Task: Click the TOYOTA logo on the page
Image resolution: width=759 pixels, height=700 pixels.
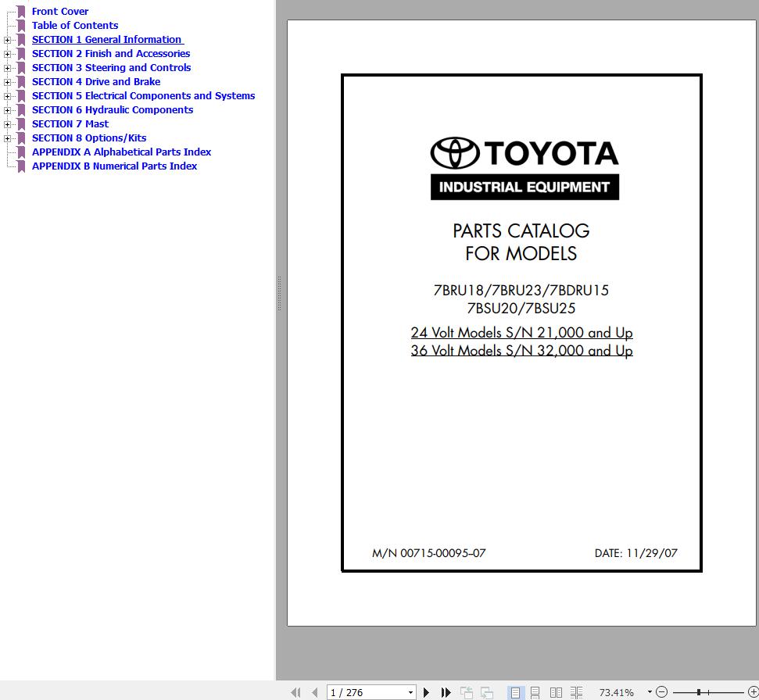Action: click(x=524, y=153)
